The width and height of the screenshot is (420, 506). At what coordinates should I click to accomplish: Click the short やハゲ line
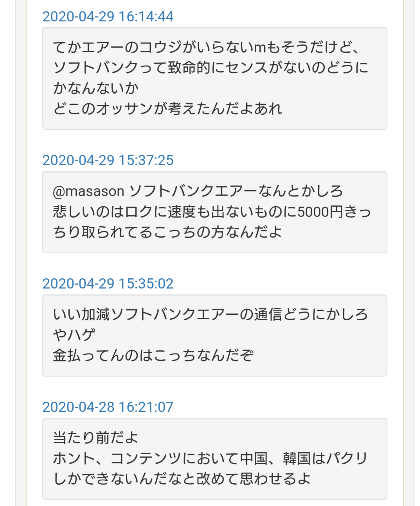74,335
